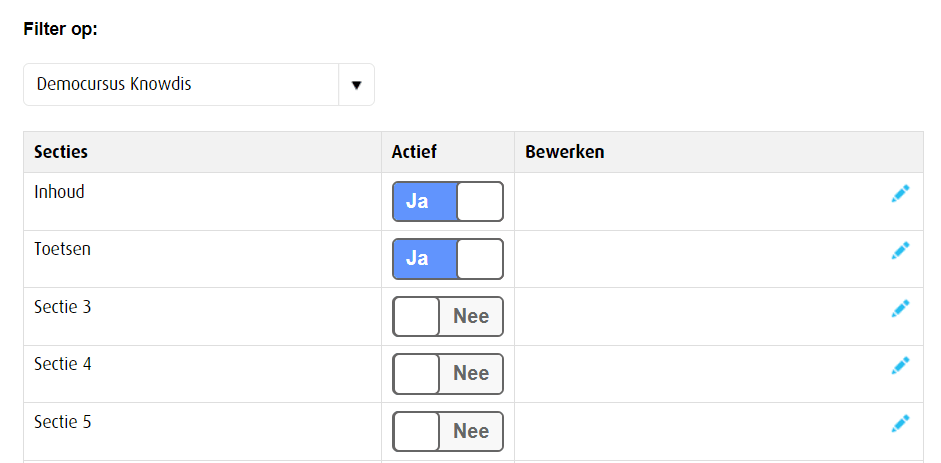Open the filter dropdown arrow
Image resolution: width=941 pixels, height=463 pixels.
356,85
